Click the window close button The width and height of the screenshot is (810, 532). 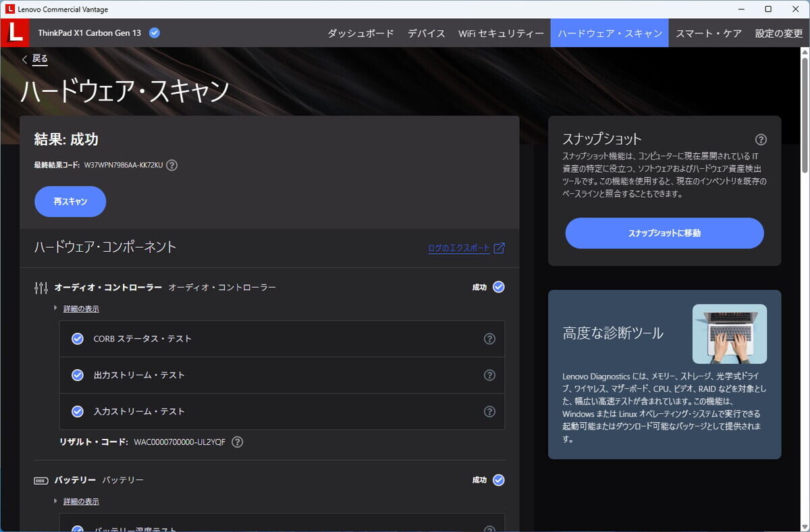(x=794, y=9)
